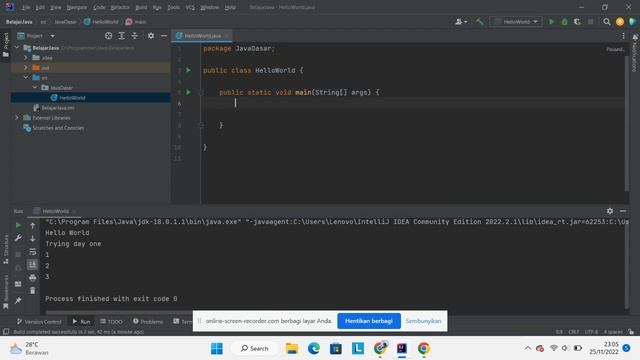Run main method from gutter arrow
Viewport: 640px width, 360px height.
pos(188,92)
